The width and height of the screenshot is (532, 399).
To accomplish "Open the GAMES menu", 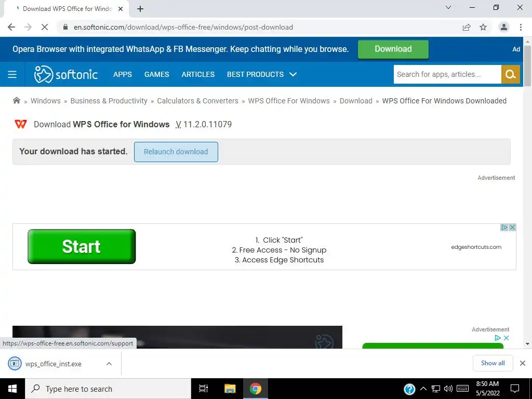I will (156, 74).
